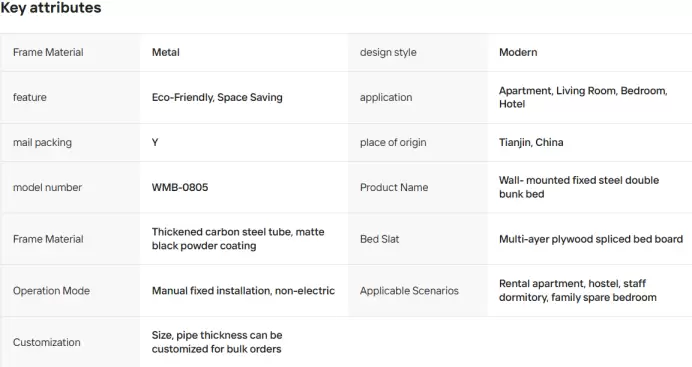The image size is (692, 367).
Task: Click the design style label
Action: coord(388,52)
